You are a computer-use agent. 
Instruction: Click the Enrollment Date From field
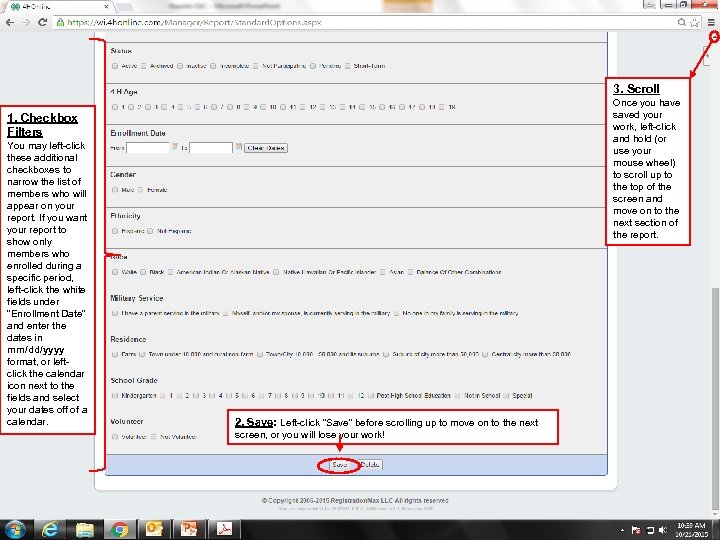point(148,148)
